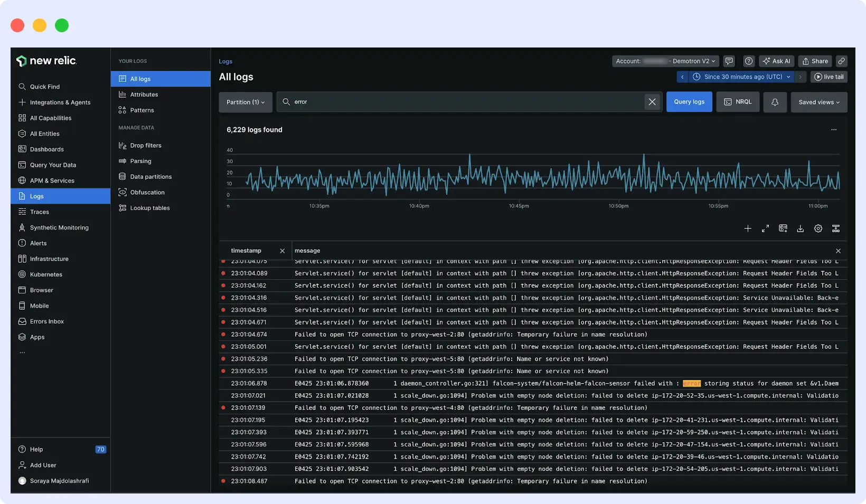Click the download chart data icon
Screen dimensions: 866x504
[x=800, y=229]
